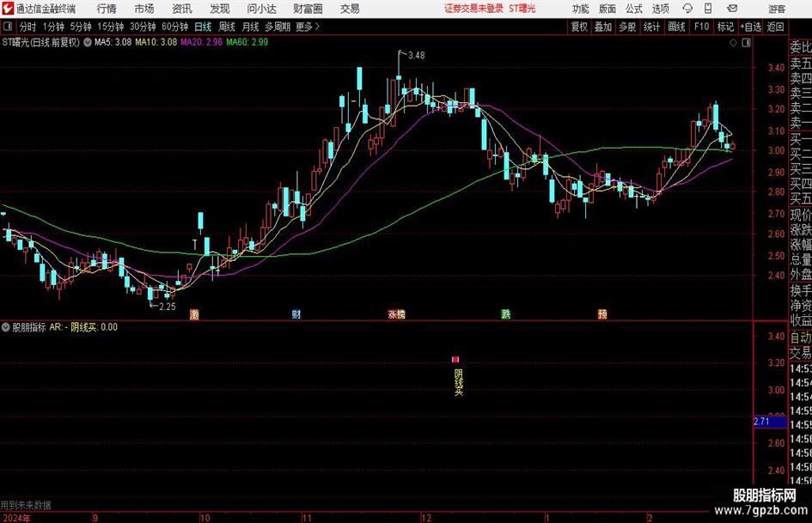Click the diamond icon above the chart
This screenshot has height=523, width=812.
pyautogui.click(x=733, y=43)
